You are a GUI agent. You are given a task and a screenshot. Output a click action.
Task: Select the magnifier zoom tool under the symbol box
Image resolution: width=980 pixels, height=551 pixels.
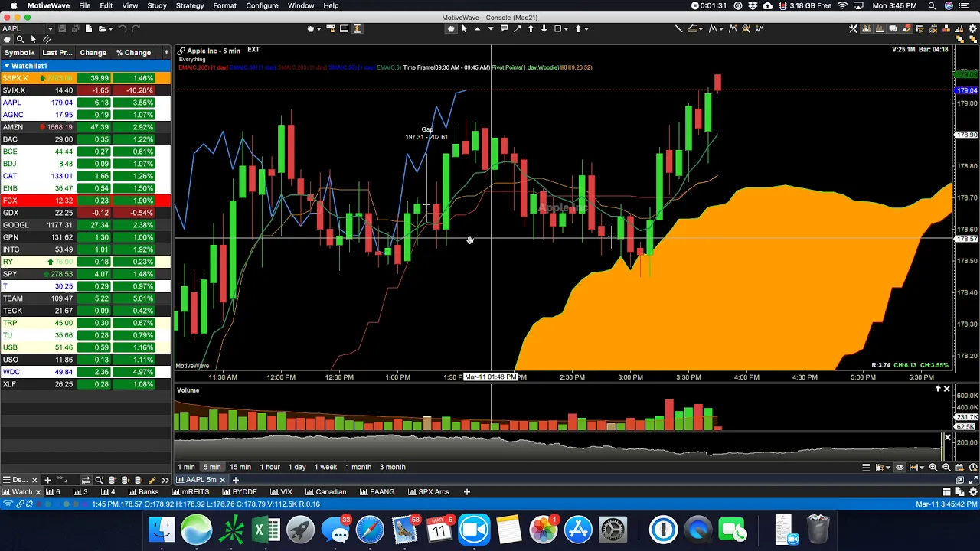tap(20, 39)
